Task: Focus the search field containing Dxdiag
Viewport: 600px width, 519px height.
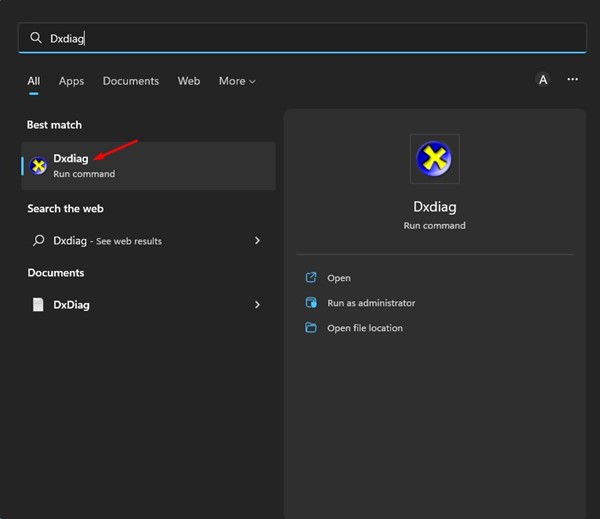Action: (x=300, y=38)
